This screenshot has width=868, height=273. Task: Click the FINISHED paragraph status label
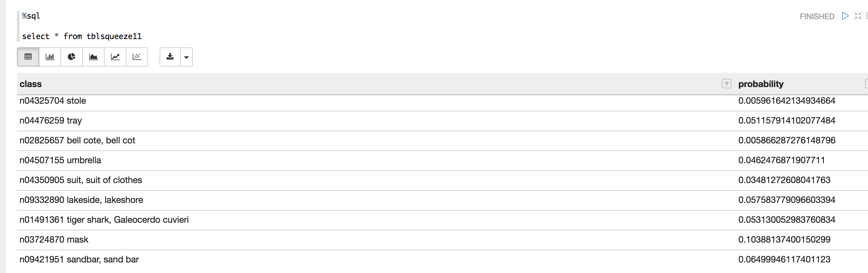(817, 17)
